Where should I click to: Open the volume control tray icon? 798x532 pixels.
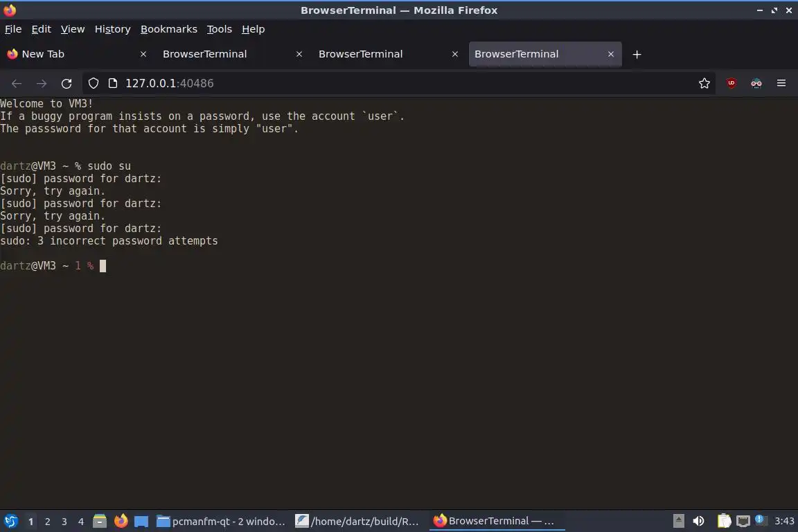click(x=699, y=522)
